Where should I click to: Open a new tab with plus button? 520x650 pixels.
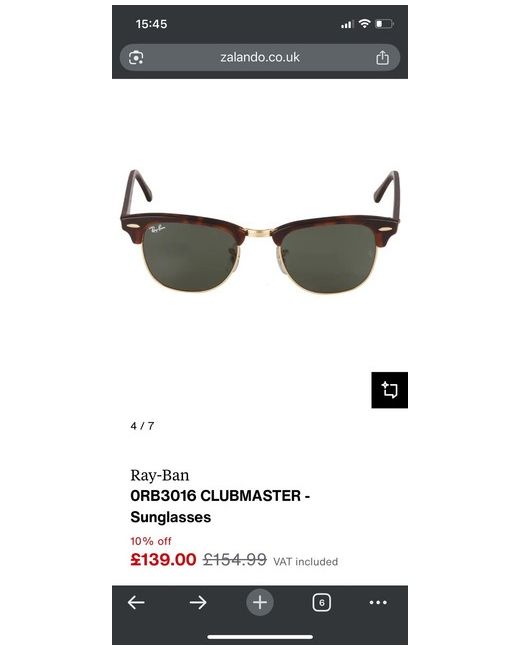[260, 602]
